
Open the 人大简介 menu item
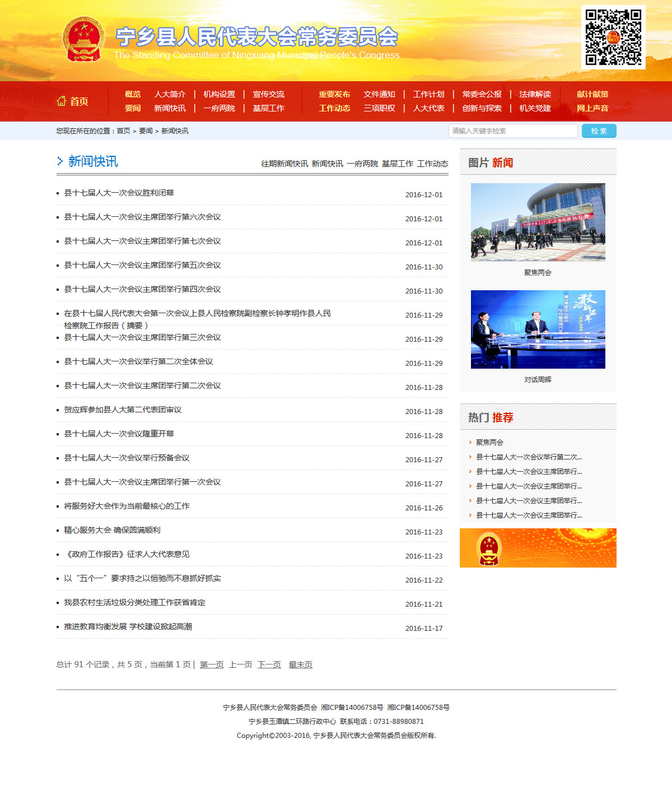click(170, 94)
